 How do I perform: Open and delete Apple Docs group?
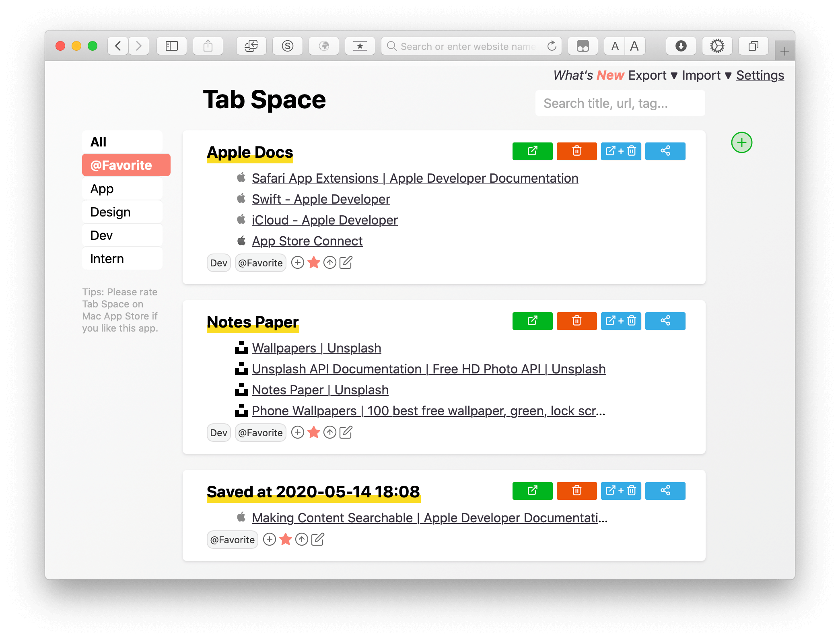[x=621, y=151]
